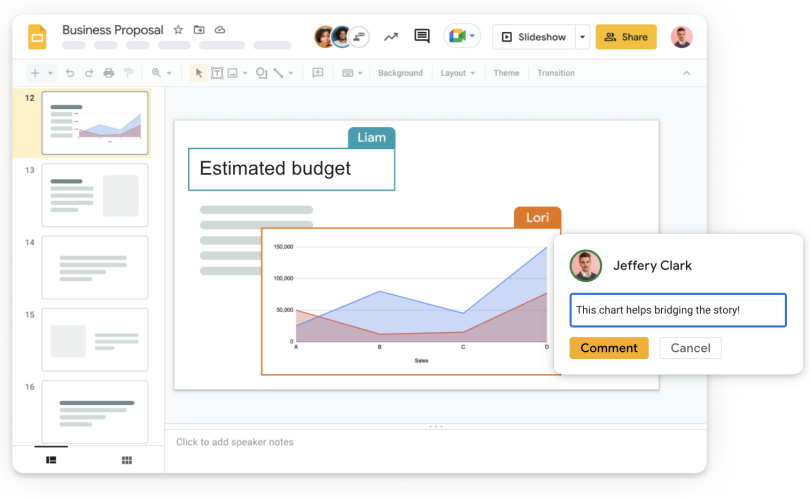This screenshot has height=499, width=810.
Task: Click the activity dashboard trend icon
Action: (391, 37)
